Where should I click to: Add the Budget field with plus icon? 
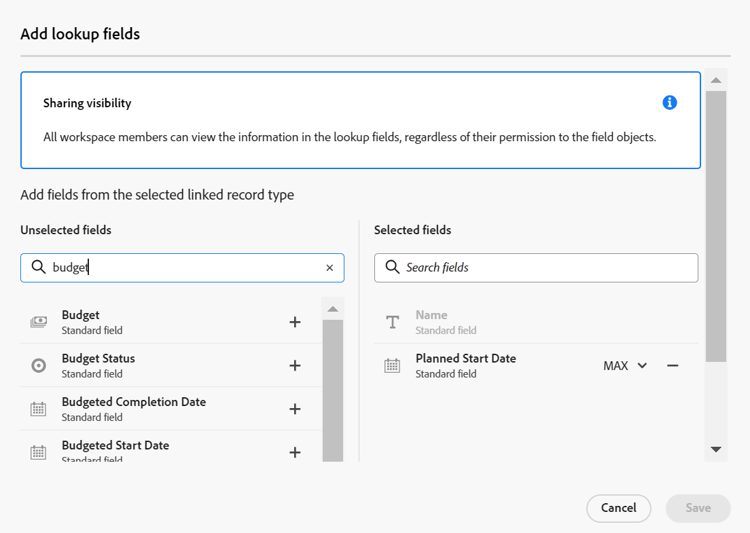[x=295, y=322]
